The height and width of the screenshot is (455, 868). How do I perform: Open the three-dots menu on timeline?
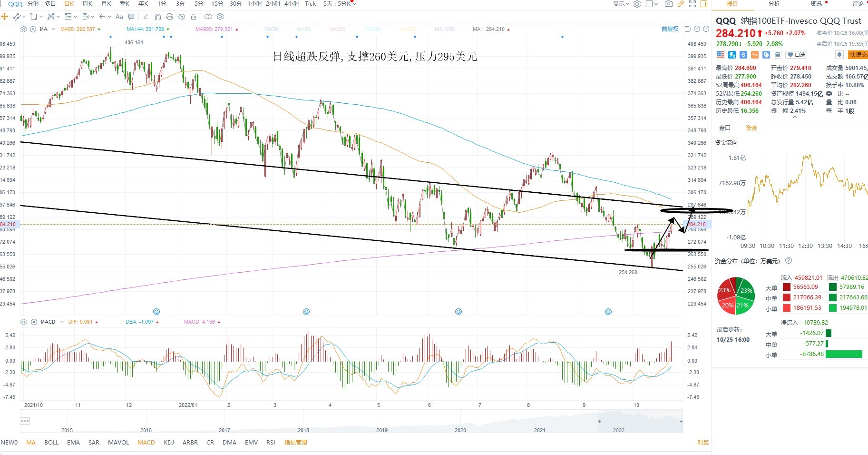(25, 421)
